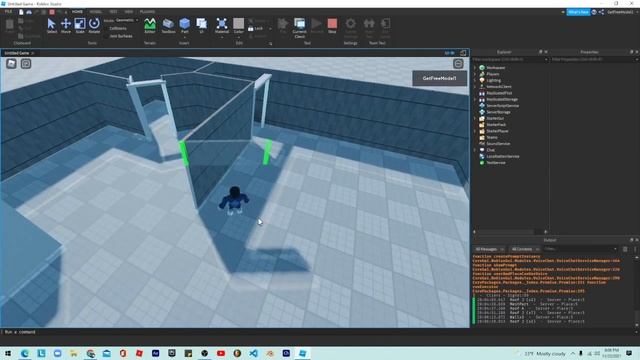Open Visual Studio Code from the taskbar
The width and height of the screenshot is (640, 360).
(x=253, y=353)
